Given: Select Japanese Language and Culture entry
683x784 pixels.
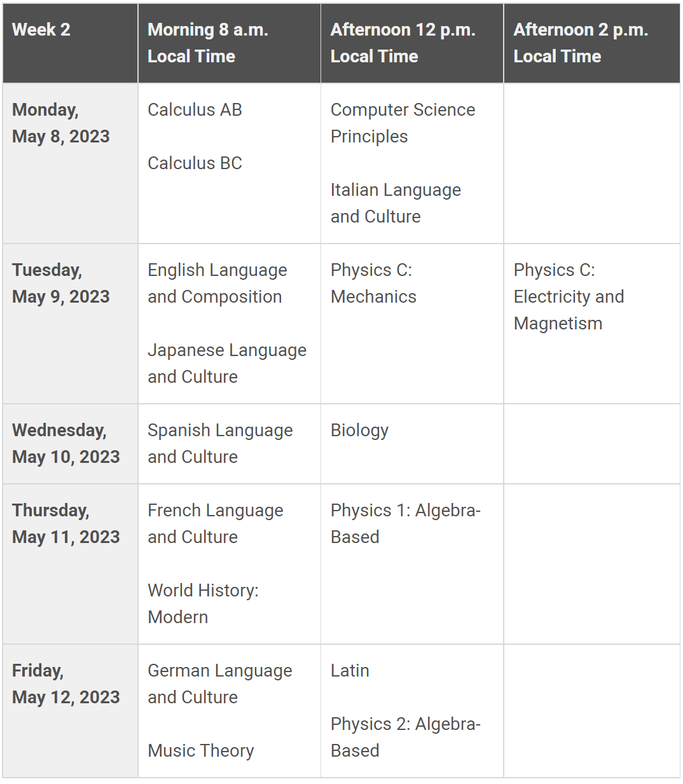Looking at the screenshot, I should [x=227, y=364].
